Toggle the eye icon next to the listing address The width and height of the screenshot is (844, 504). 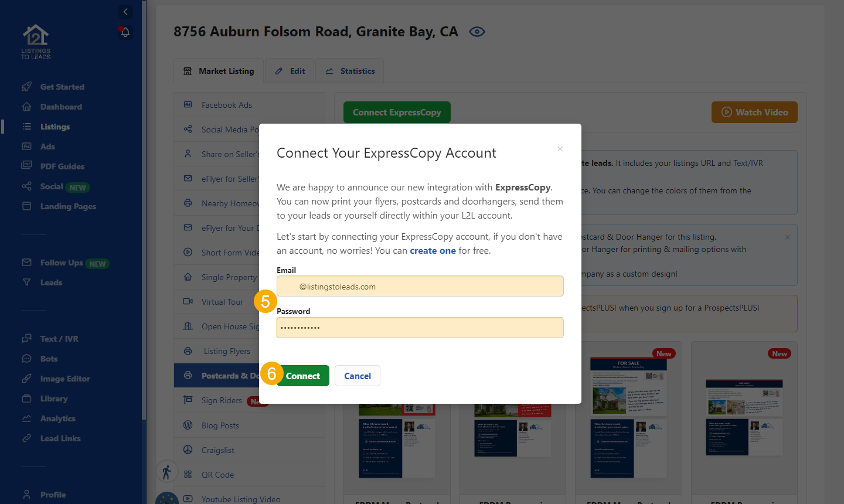click(x=477, y=32)
